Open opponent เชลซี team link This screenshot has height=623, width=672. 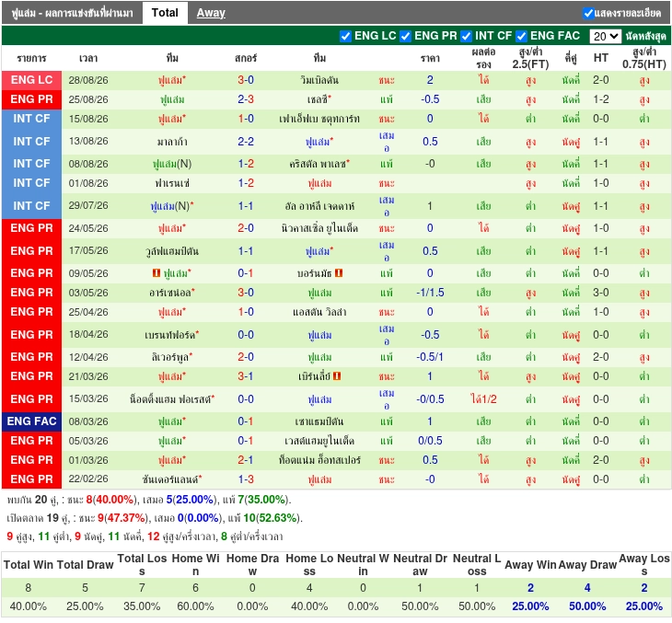tap(319, 99)
